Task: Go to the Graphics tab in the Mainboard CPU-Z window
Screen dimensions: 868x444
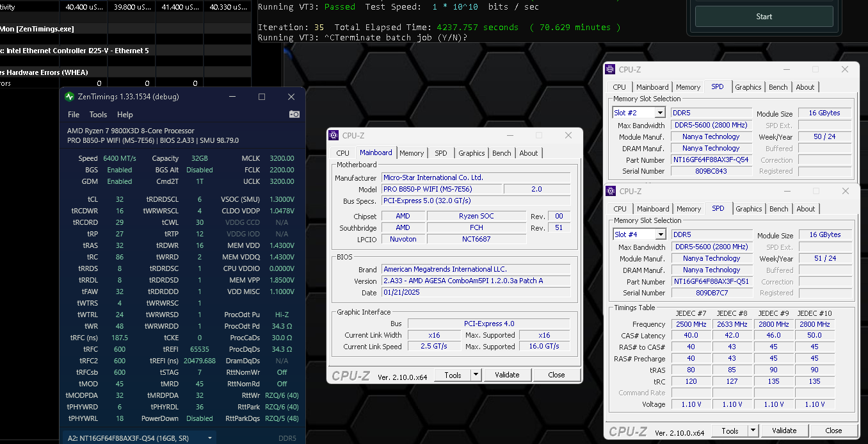Action: point(472,153)
